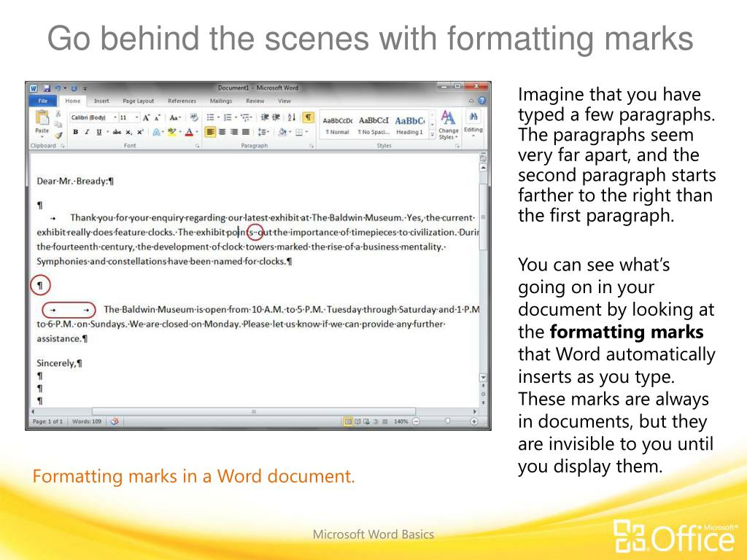Switch to the Review tab
The image size is (747, 560).
pyautogui.click(x=255, y=101)
